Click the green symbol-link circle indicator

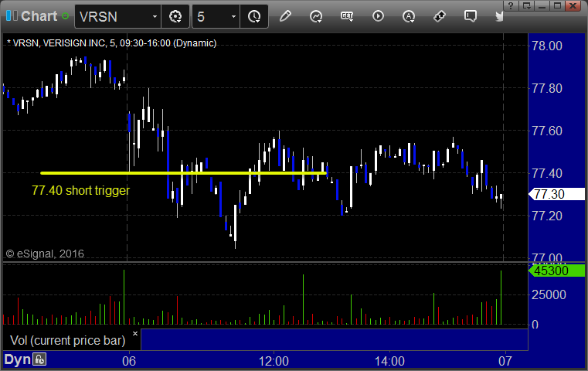tap(66, 16)
